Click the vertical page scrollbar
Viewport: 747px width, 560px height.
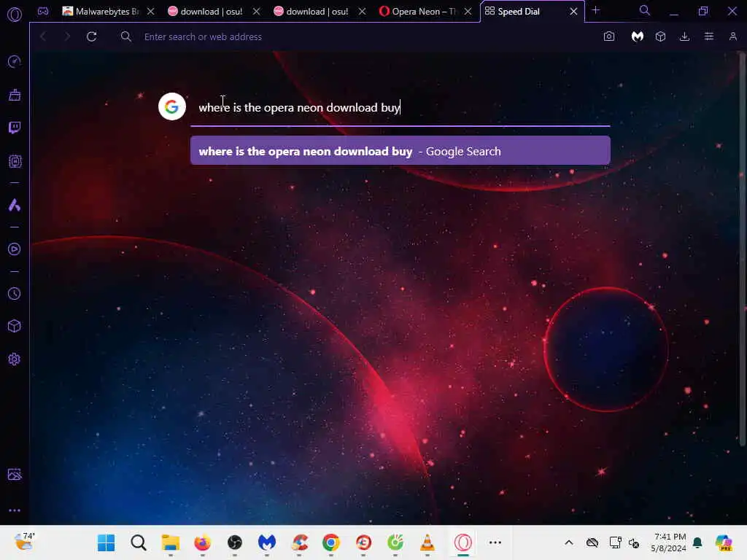[742, 248]
